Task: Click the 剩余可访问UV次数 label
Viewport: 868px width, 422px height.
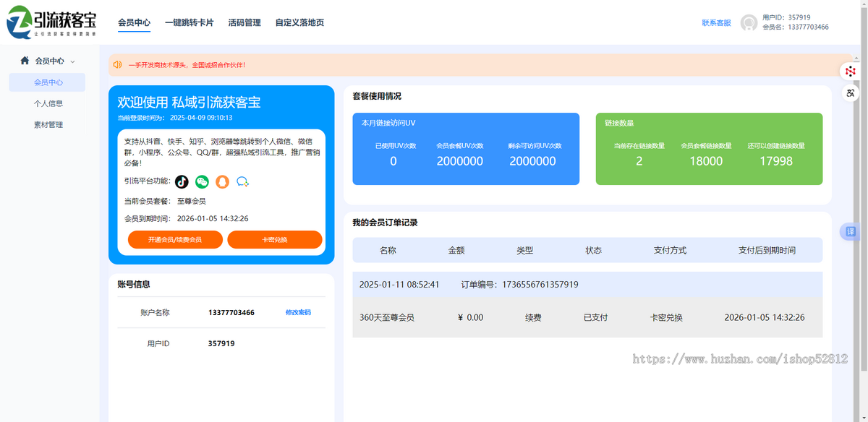Action: pos(533,145)
